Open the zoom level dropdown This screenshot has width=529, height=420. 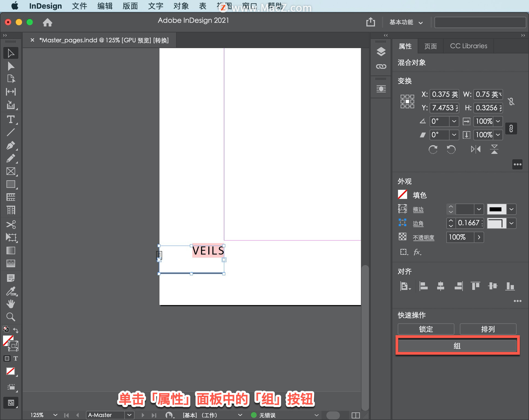tap(55, 415)
